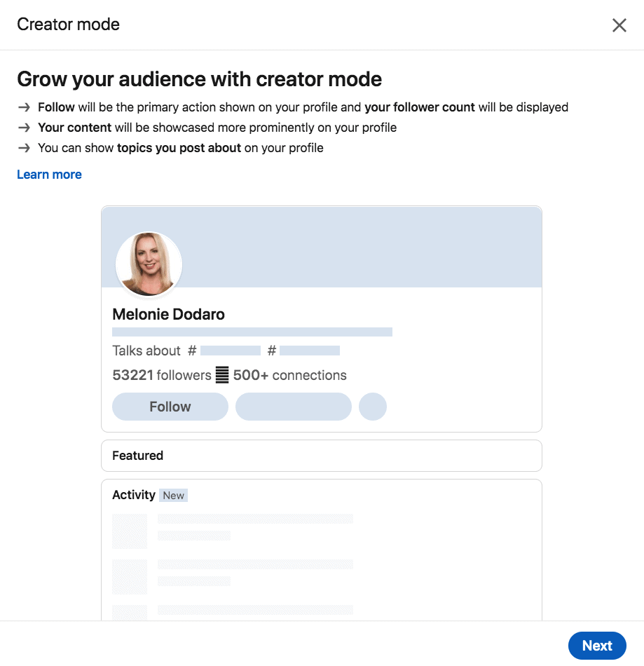The width and height of the screenshot is (644, 666).
Task: Click the arrow icon beside Your content
Action: (25, 128)
